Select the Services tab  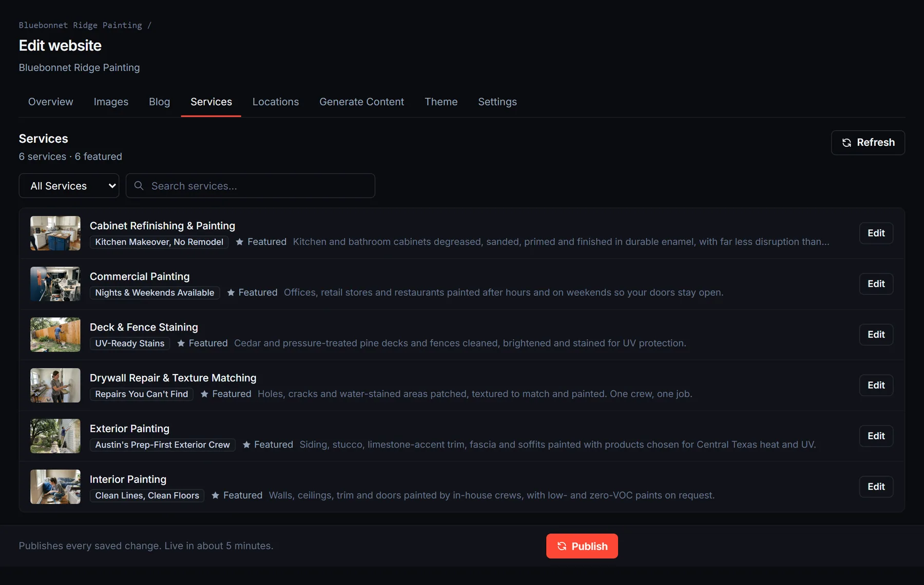click(211, 102)
